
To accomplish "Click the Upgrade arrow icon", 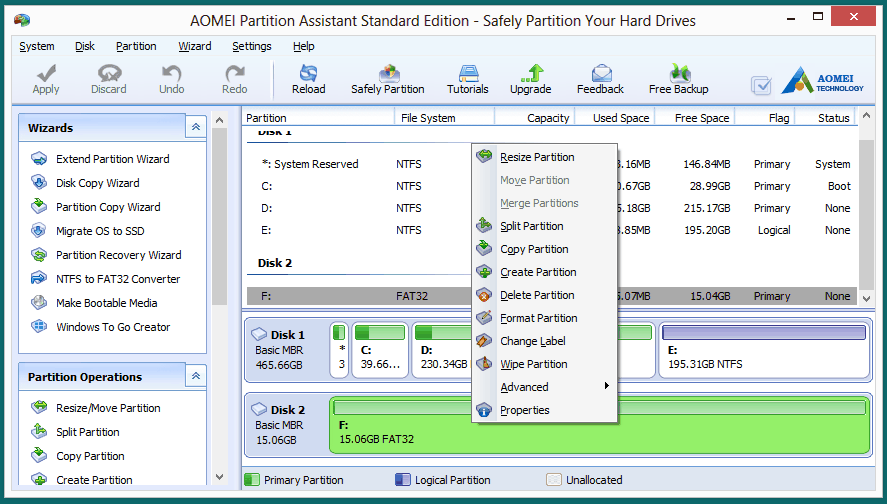I will (x=531, y=74).
